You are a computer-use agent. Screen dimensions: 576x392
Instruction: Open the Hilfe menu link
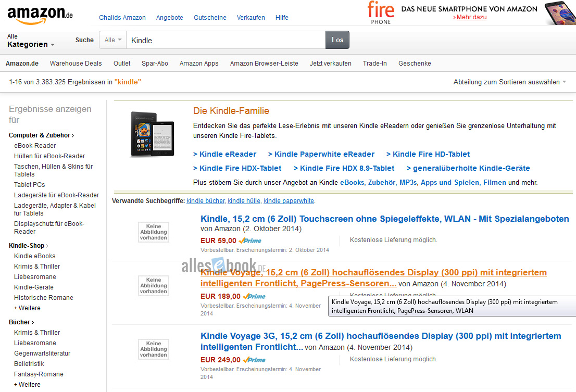282,18
